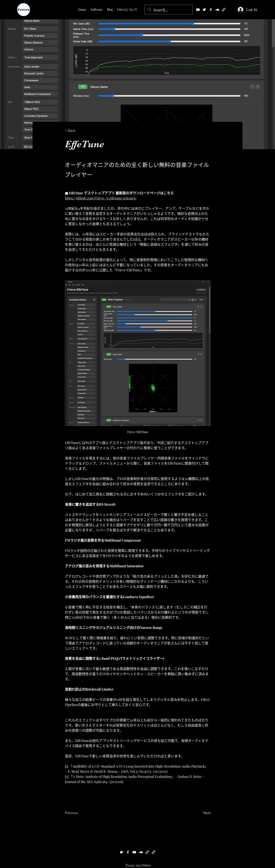Open the YouTube icon in the footer

pyautogui.click(x=134, y=852)
